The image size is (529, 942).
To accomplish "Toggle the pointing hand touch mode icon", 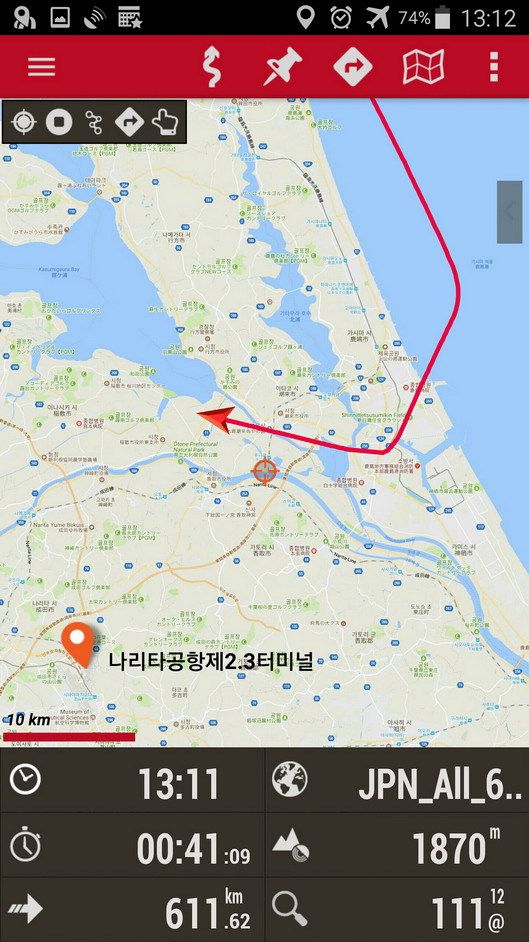I will pos(165,122).
